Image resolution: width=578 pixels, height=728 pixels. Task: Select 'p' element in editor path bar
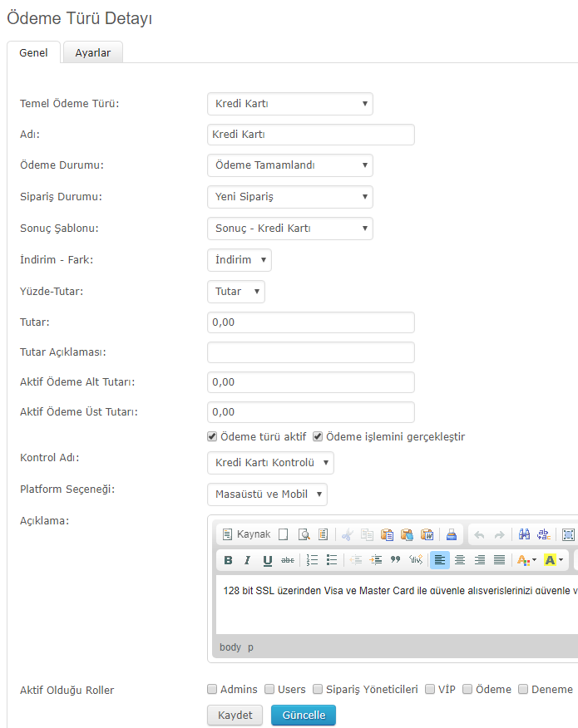tap(250, 647)
